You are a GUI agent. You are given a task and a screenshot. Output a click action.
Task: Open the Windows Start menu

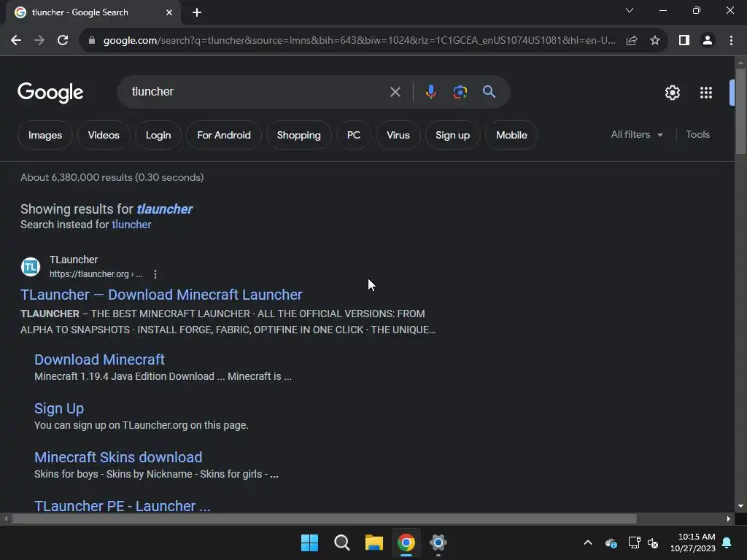[x=309, y=542]
